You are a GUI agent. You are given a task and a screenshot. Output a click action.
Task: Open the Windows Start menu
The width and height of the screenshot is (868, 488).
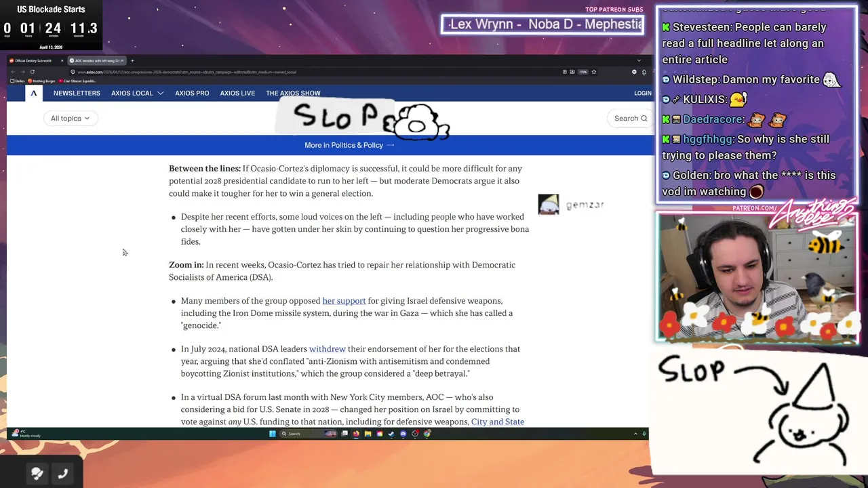point(273,434)
